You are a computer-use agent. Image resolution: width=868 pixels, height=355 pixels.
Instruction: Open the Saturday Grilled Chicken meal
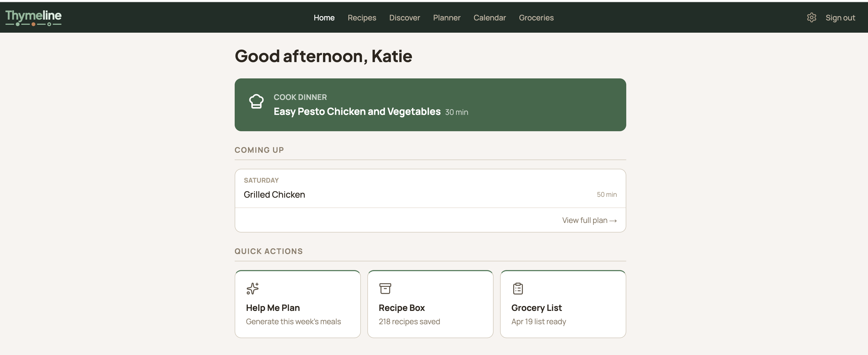coord(430,188)
